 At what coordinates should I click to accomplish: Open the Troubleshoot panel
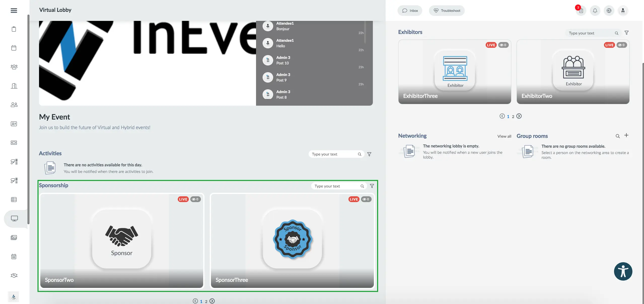point(447,10)
